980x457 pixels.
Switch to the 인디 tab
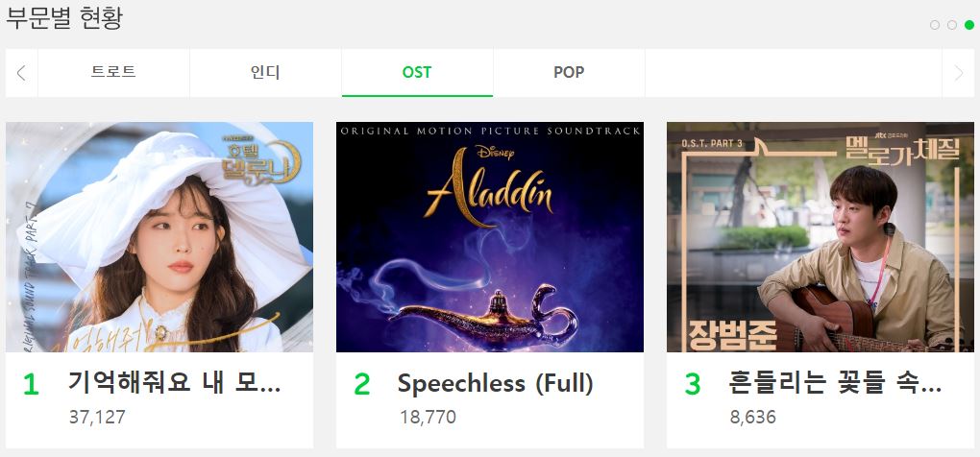pyautogui.click(x=265, y=73)
